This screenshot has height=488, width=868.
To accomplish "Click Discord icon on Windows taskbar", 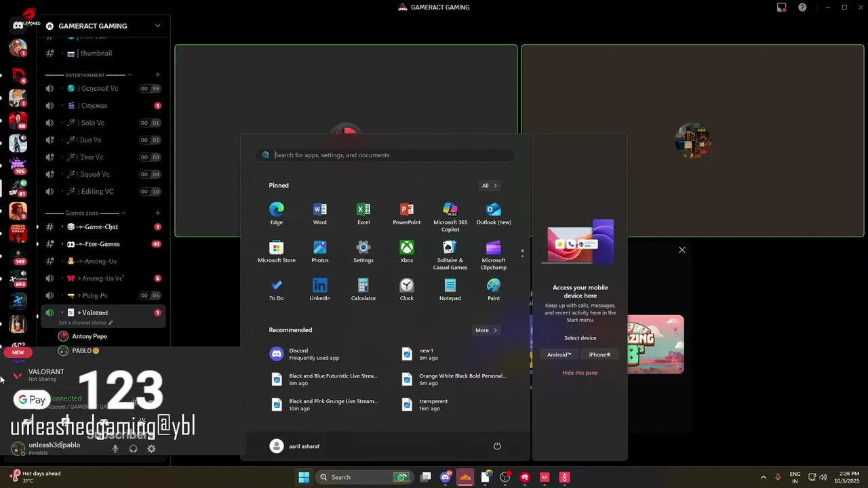I will [446, 477].
